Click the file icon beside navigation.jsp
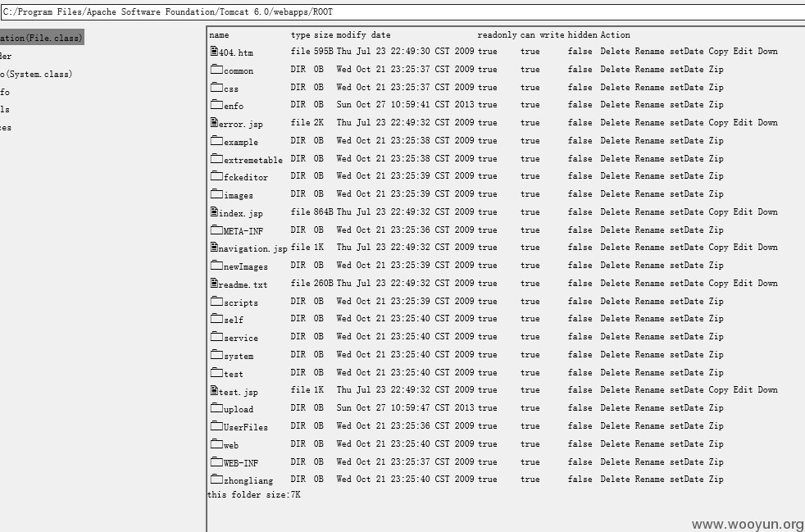The image size is (805, 532). (x=214, y=247)
